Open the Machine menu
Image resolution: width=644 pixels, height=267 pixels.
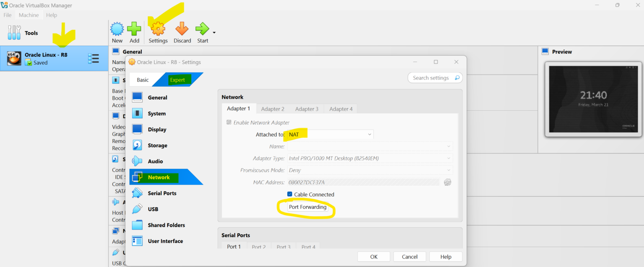(x=29, y=15)
